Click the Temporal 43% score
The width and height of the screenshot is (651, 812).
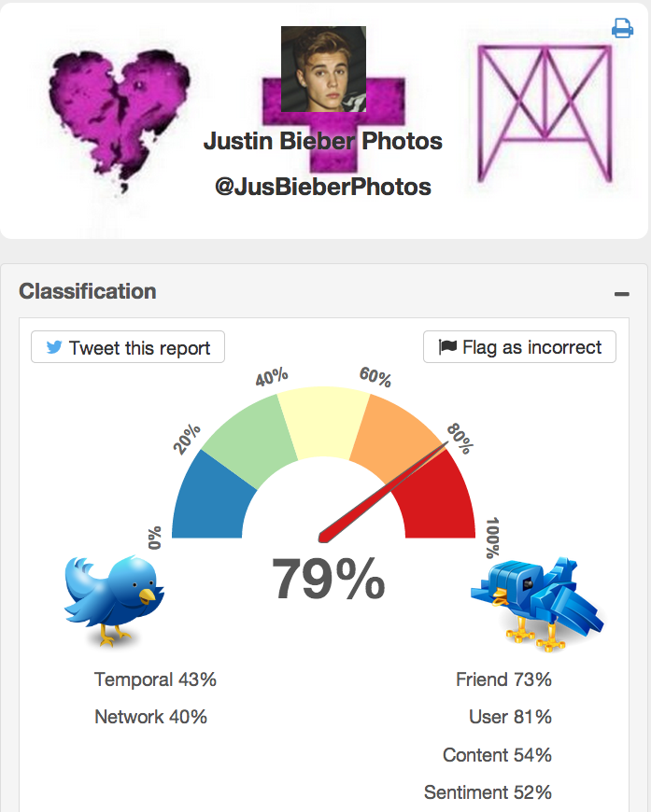click(155, 679)
